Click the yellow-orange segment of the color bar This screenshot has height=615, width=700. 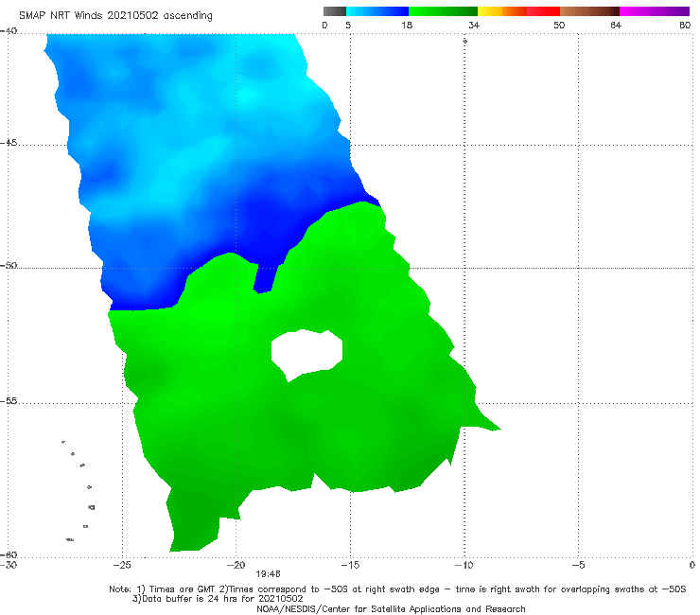pyautogui.click(x=501, y=11)
